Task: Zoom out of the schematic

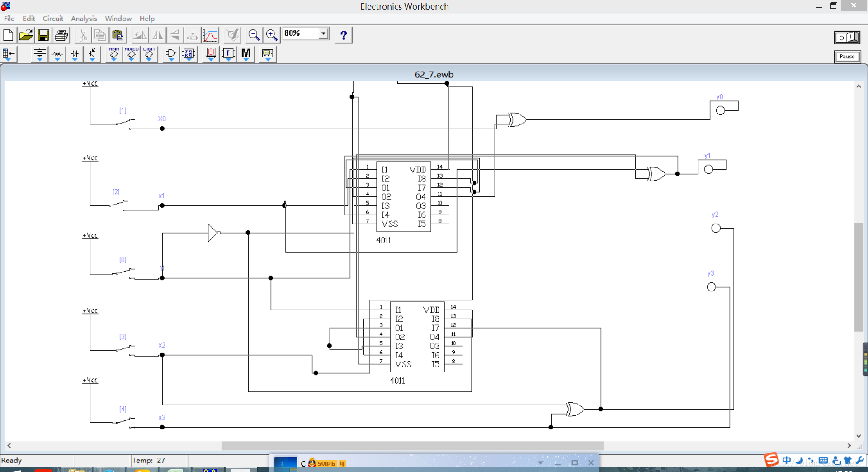Action: (254, 35)
